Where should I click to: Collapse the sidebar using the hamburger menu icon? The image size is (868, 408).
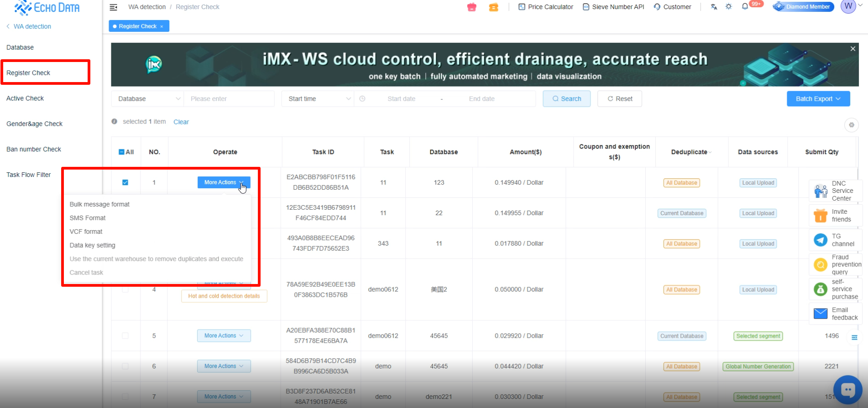(x=114, y=7)
